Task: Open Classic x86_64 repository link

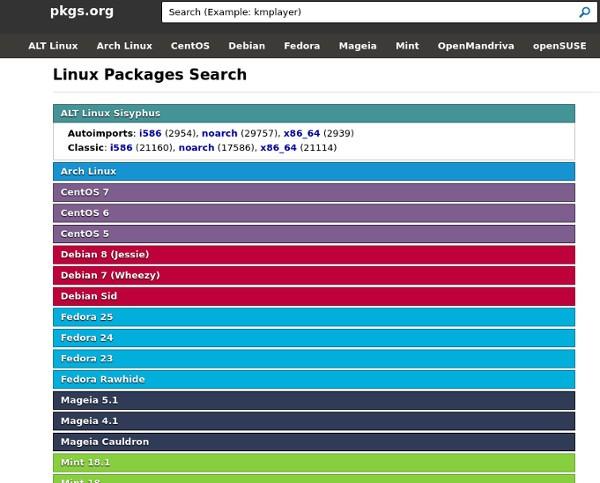Action: pos(279,148)
